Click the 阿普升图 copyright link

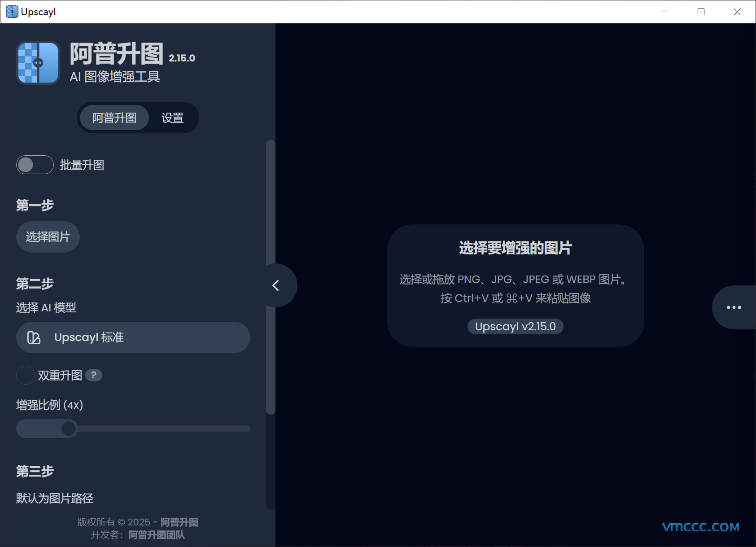179,522
